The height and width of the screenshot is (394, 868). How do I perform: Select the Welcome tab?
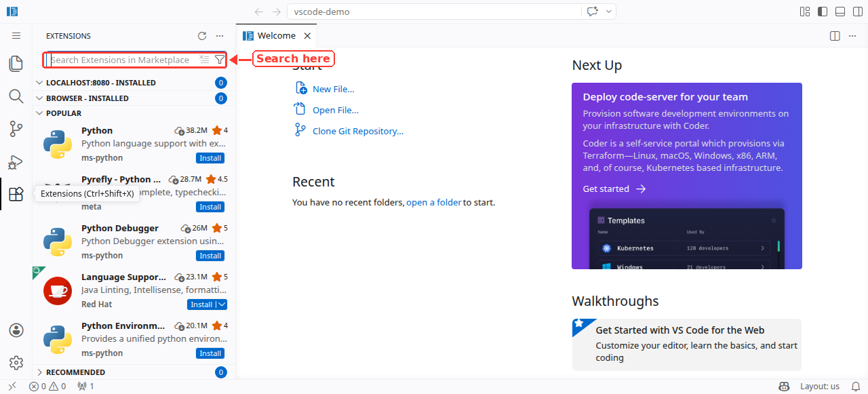(277, 36)
